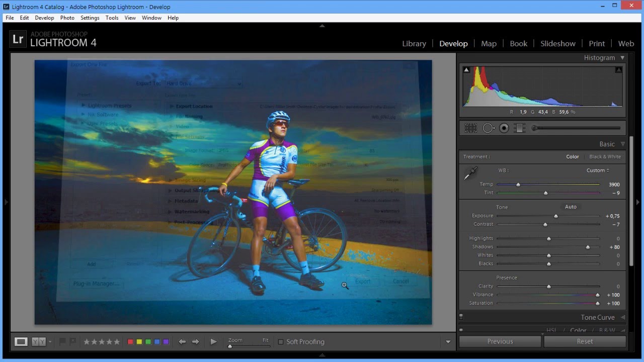
Task: Flag the photo as picked
Action: click(63, 342)
